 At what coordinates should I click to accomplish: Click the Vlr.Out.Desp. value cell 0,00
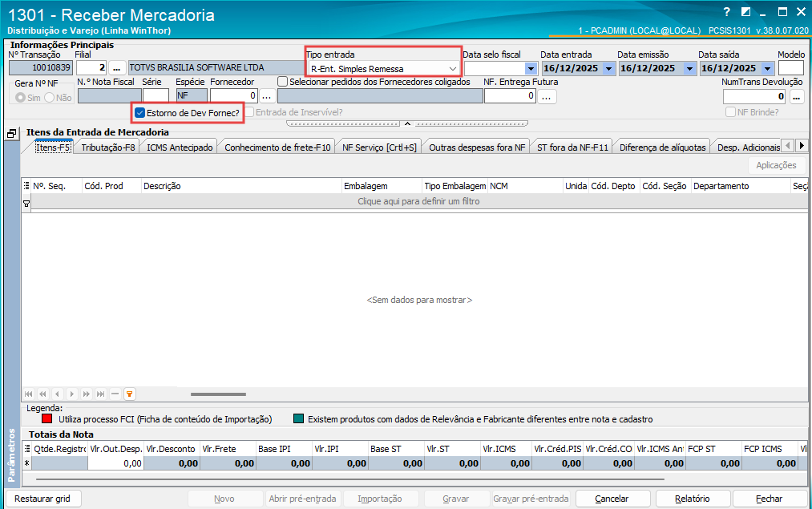[115, 463]
